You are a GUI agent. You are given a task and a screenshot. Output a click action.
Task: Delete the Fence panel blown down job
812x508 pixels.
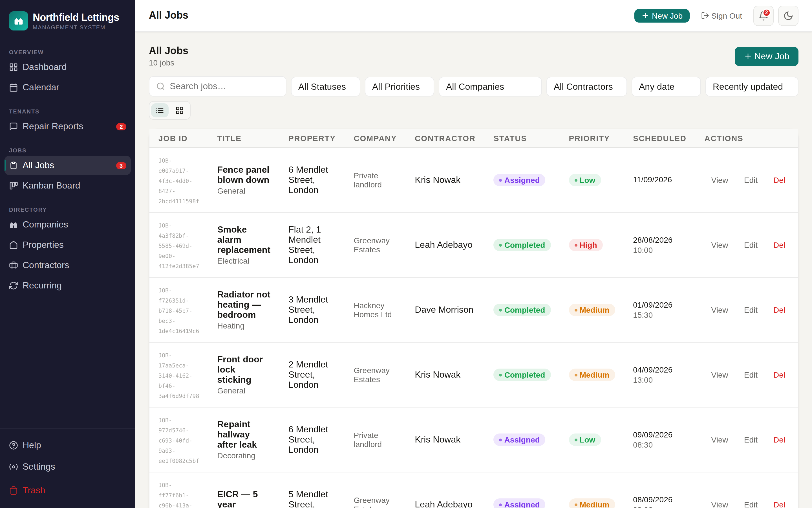click(779, 180)
